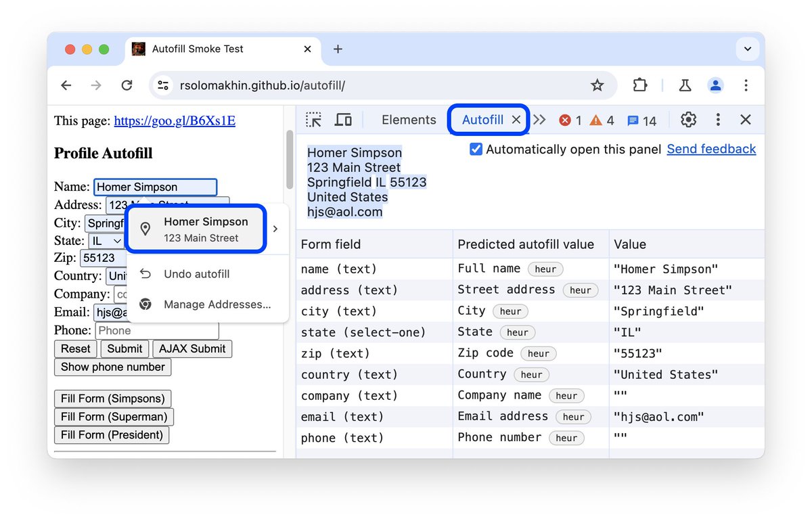Click the Predicted autofill value header
Image resolution: width=812 pixels, height=521 pixels.
531,244
